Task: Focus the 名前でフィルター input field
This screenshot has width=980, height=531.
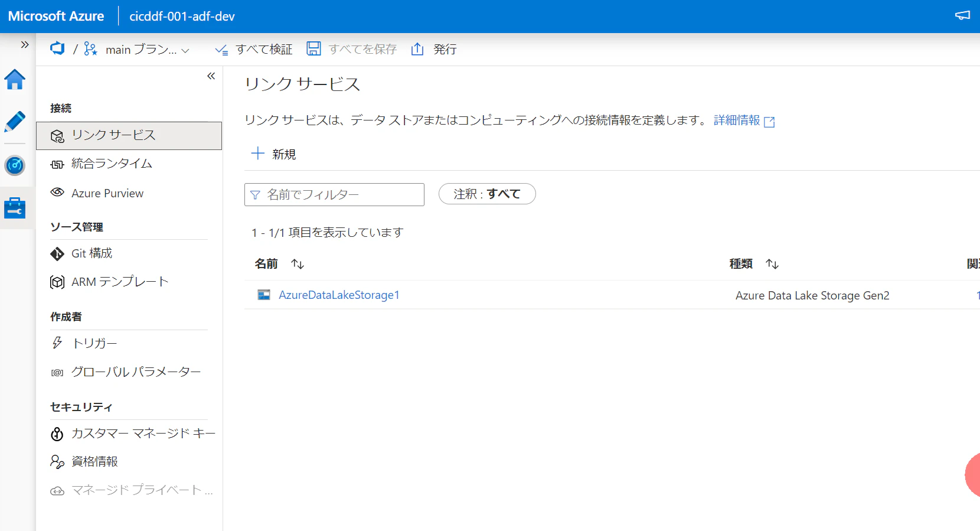Action: pos(334,194)
